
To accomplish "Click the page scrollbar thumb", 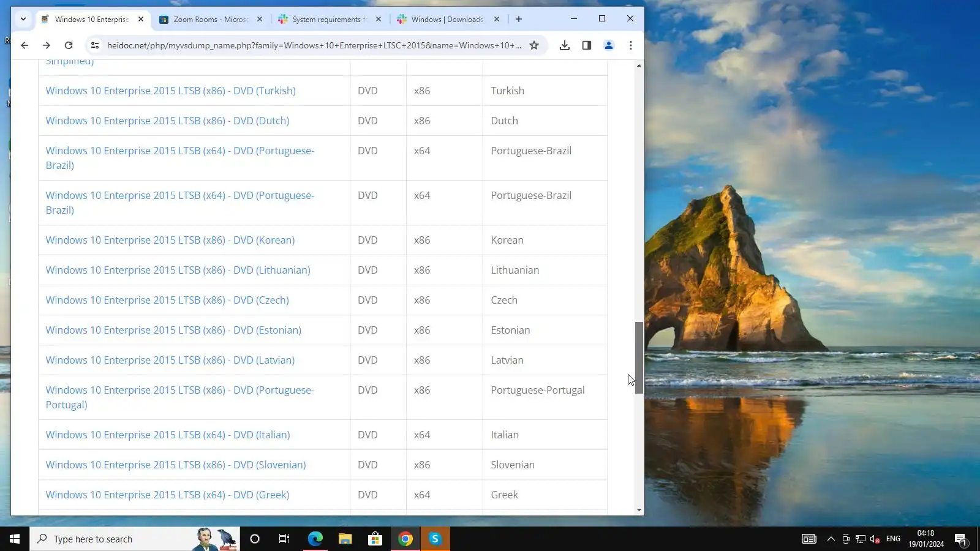I will (x=639, y=358).
